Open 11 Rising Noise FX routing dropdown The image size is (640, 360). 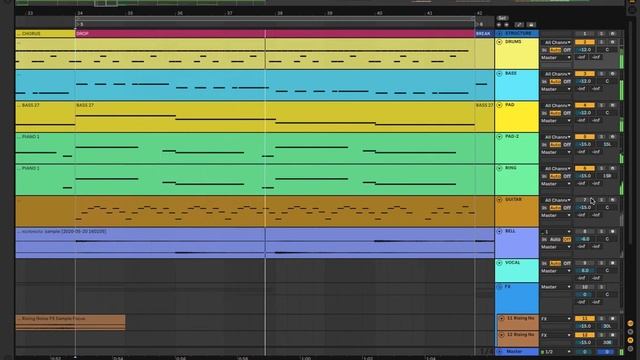(x=556, y=319)
